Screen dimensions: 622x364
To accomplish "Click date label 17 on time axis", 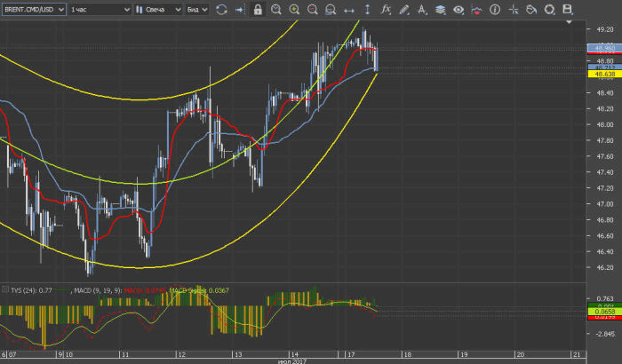I will (x=351, y=354).
